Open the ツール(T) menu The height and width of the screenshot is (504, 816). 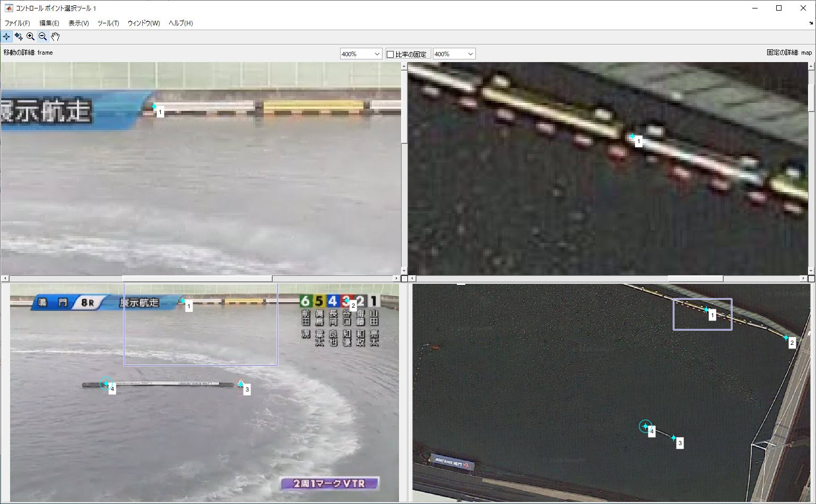tap(108, 23)
